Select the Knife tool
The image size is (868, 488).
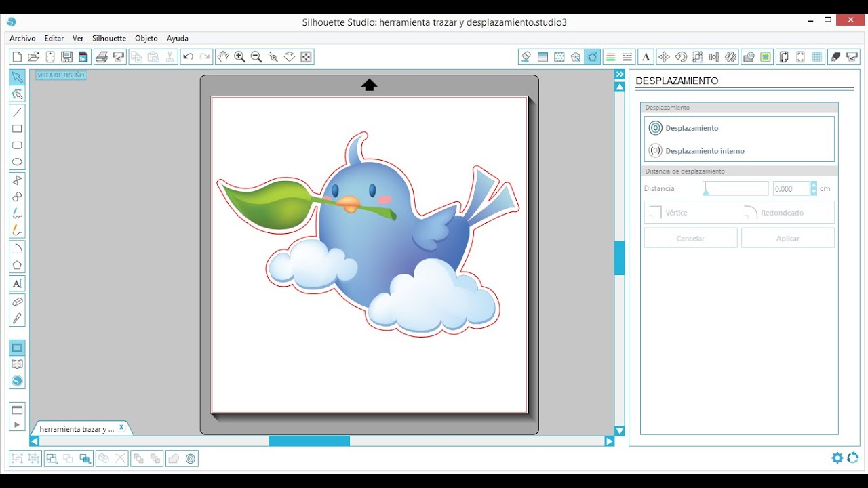pyautogui.click(x=17, y=318)
